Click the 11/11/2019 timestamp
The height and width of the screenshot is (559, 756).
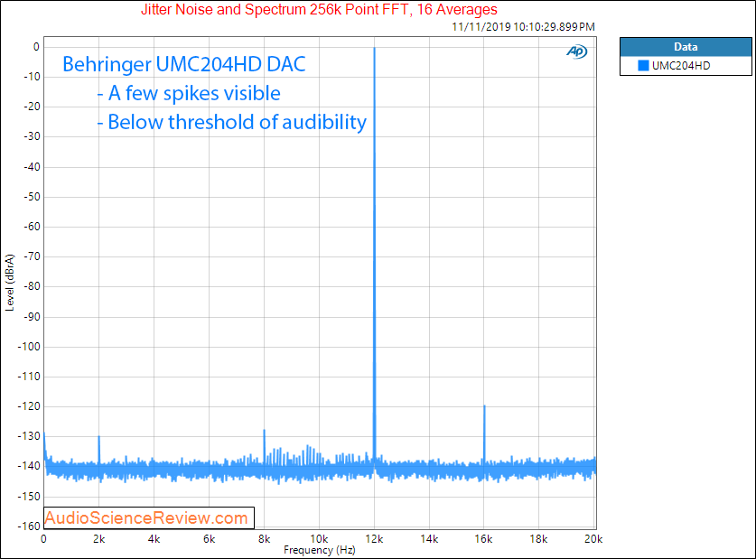(x=523, y=27)
